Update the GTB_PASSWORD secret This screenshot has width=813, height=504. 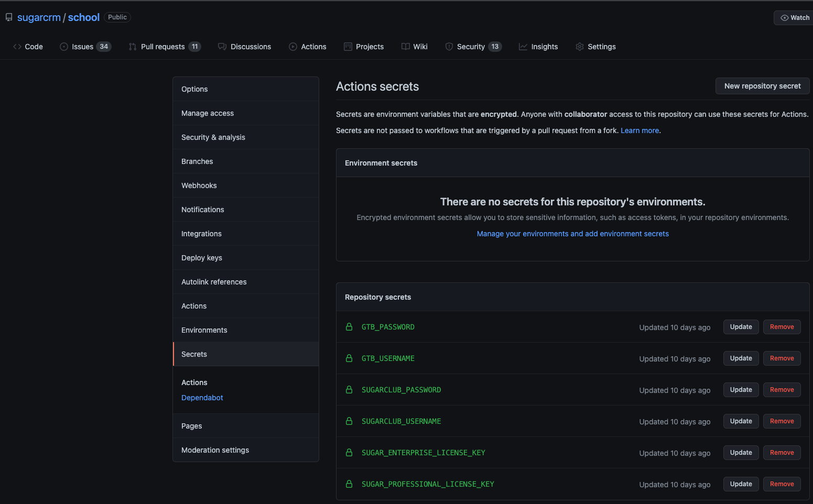point(741,327)
